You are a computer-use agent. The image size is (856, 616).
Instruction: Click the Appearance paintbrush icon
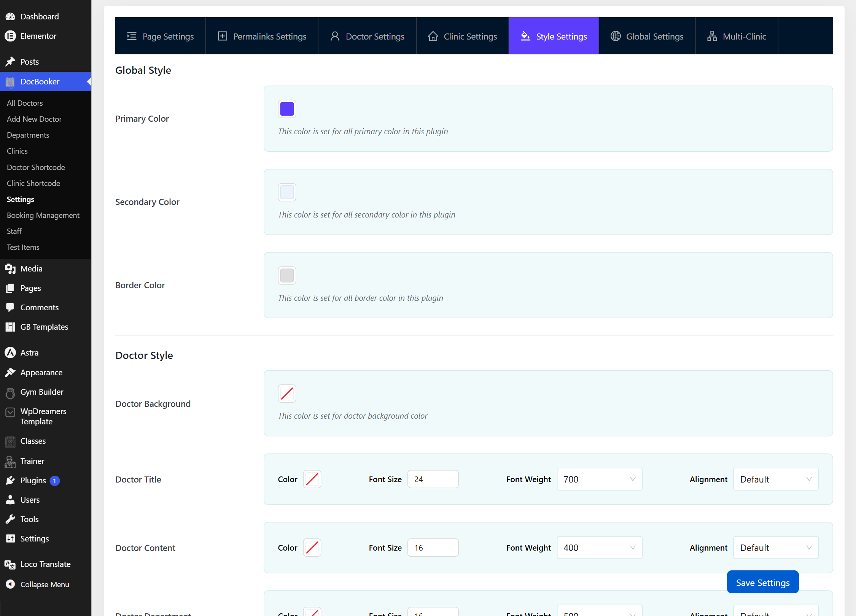[x=10, y=372]
